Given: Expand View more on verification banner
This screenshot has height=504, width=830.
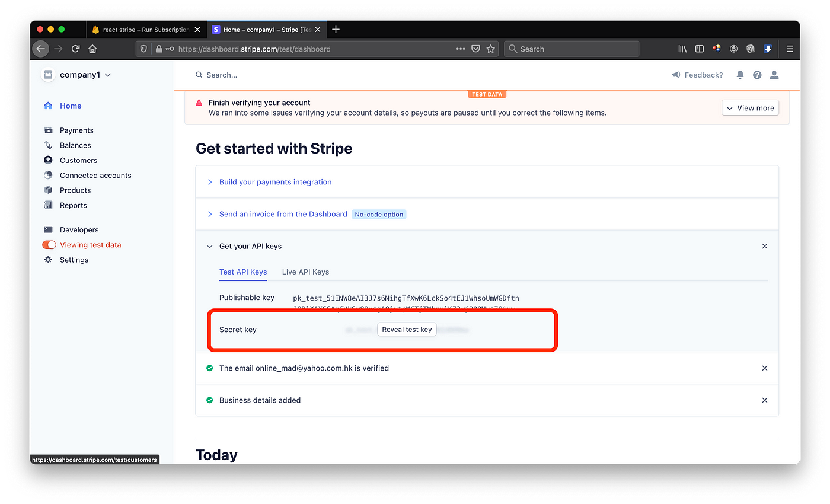Looking at the screenshot, I should pos(750,108).
